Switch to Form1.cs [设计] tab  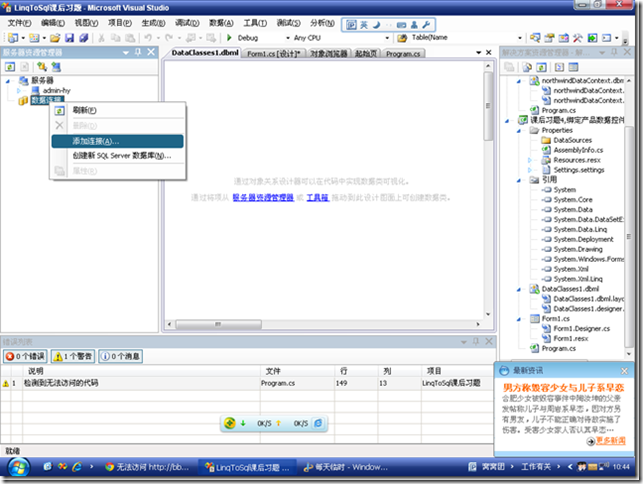(274, 54)
